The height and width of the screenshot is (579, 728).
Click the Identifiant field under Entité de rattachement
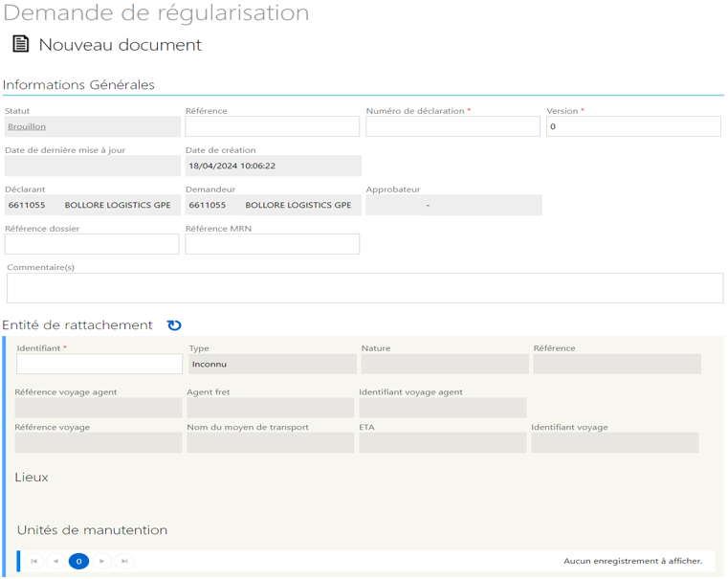99,364
